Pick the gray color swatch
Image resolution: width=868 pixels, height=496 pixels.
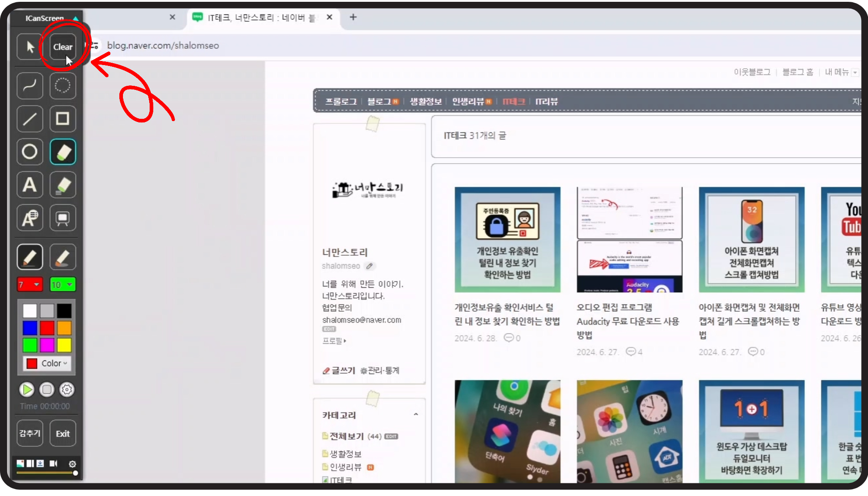tap(47, 311)
